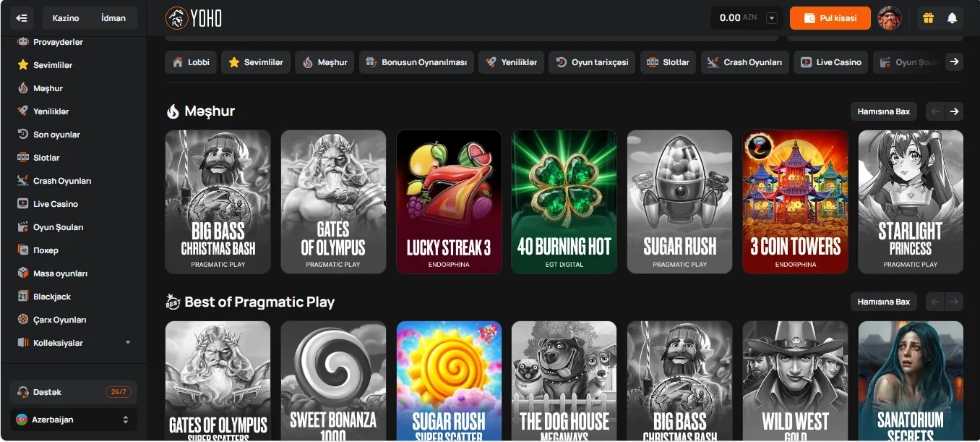Screen dimensions: 980x442
Task: Click Hamısına Bax for Məşhur
Action: pos(884,111)
